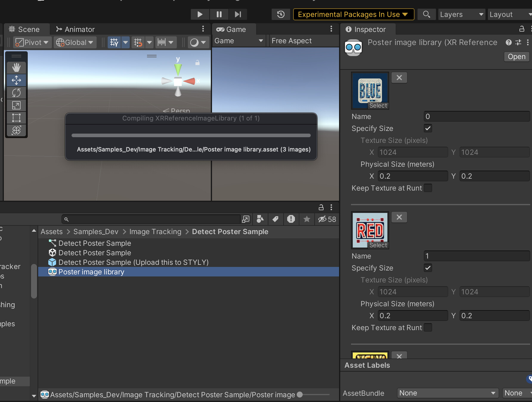
Task: Click Select on the RED image thumbnail
Action: (378, 245)
